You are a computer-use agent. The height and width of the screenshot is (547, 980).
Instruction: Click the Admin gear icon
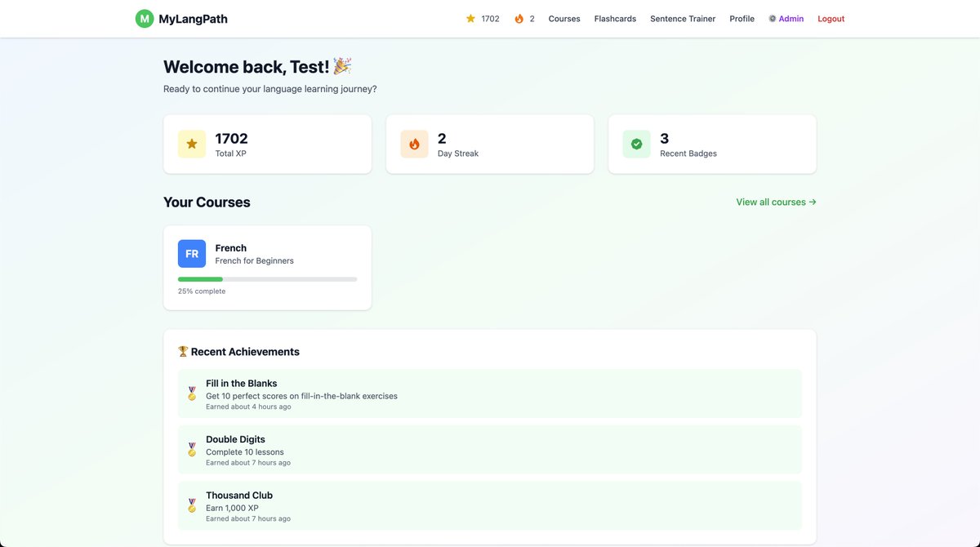[x=773, y=19]
